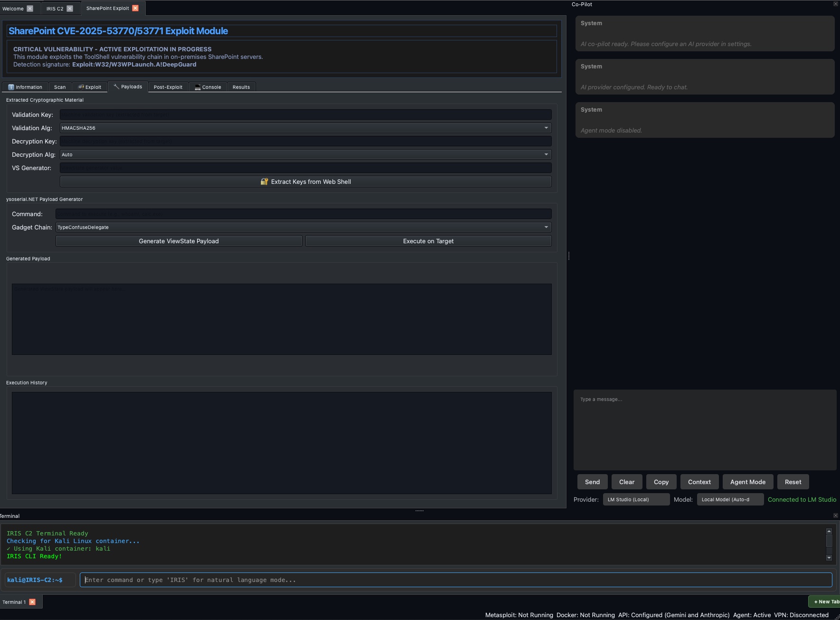Click the Exploit tab icon
Image resolution: width=840 pixels, height=620 pixels.
click(x=81, y=87)
